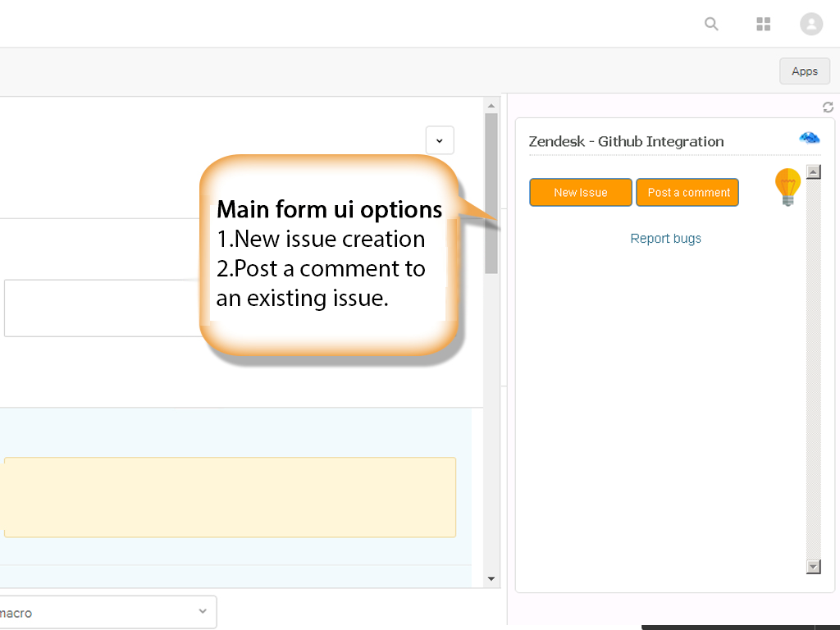Click the down arrow of the panel scrollbar
840x630 pixels.
pos(812,566)
